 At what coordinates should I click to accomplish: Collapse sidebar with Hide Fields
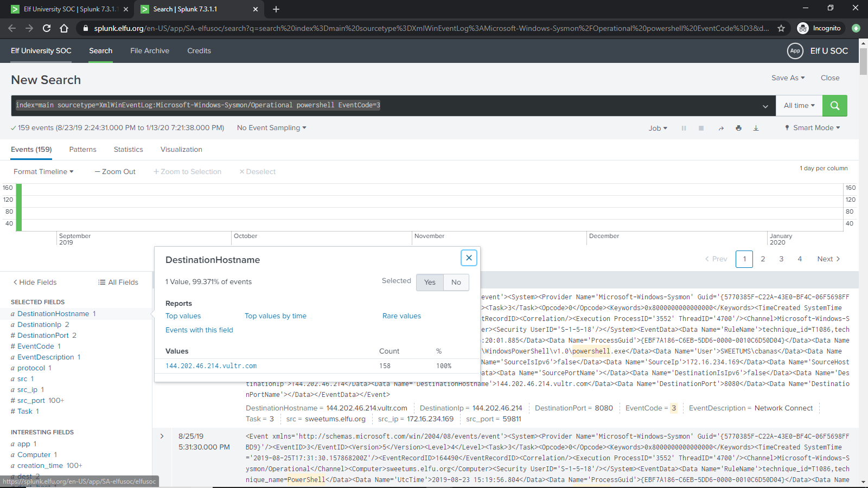pyautogui.click(x=35, y=282)
